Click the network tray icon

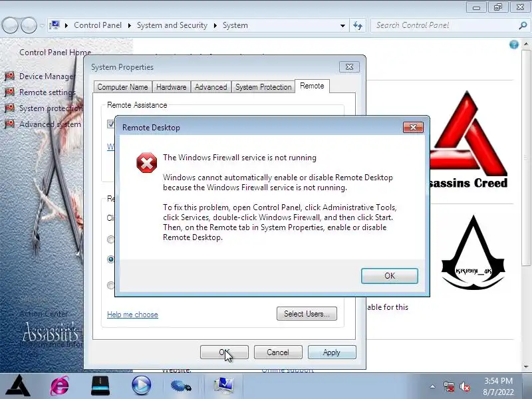coord(449,386)
